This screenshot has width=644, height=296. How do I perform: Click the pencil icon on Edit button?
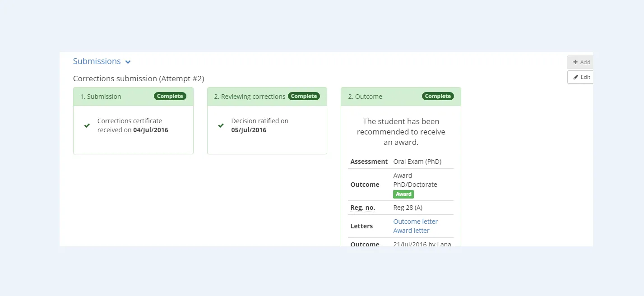point(575,77)
